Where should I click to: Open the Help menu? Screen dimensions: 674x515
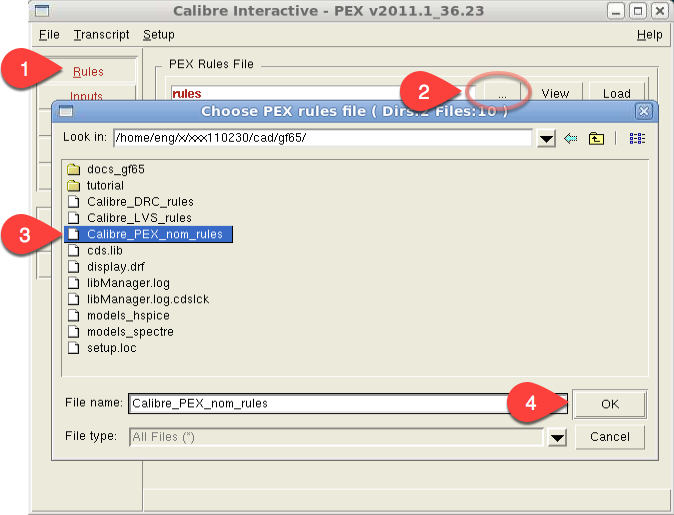click(x=649, y=34)
